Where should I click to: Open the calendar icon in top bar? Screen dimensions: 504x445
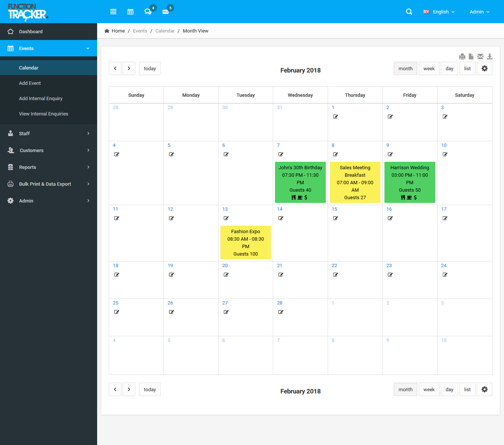click(x=130, y=12)
